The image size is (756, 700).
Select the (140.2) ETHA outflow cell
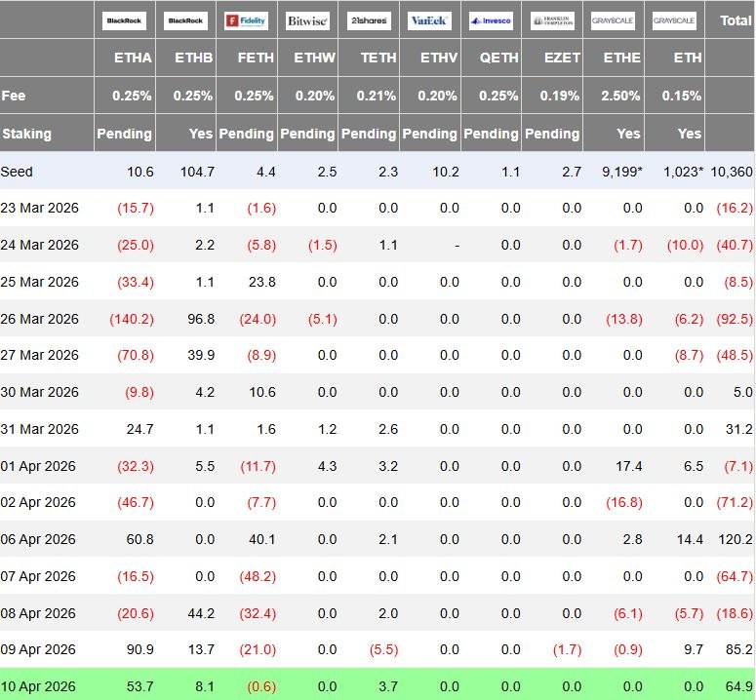click(130, 319)
